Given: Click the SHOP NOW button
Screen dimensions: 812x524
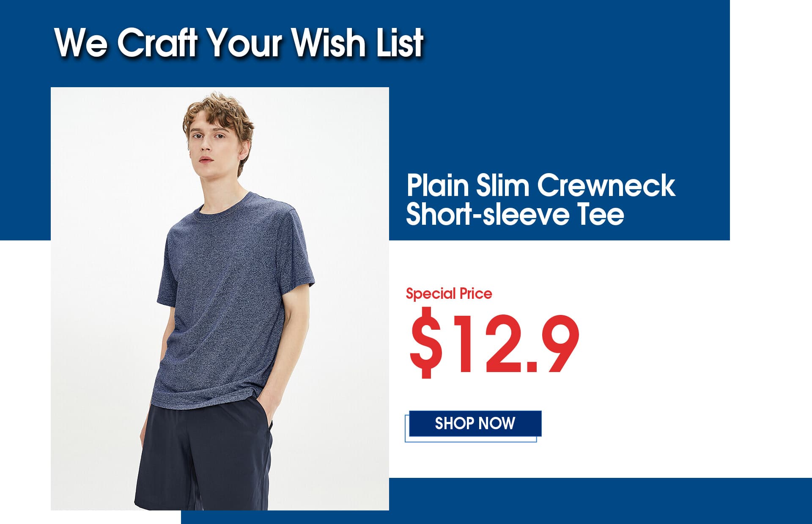Looking at the screenshot, I should pyautogui.click(x=475, y=423).
